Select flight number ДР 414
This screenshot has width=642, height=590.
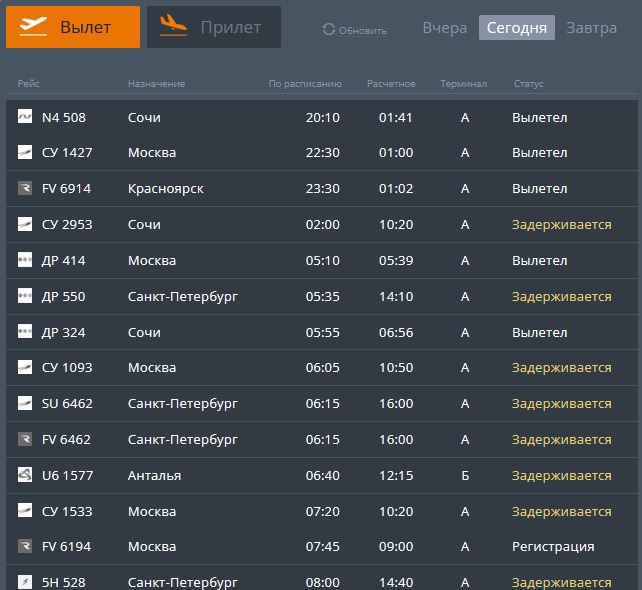pos(63,261)
